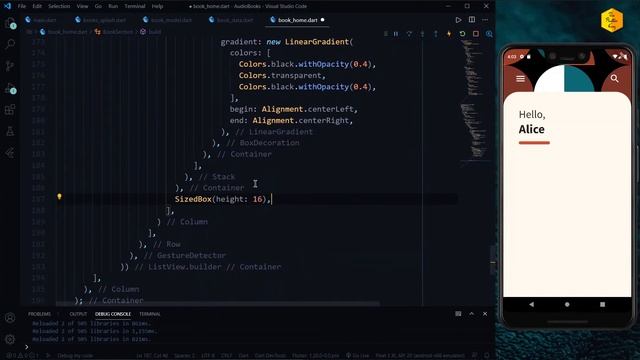
Task: Open the Edit menu
Action: pos(37,6)
